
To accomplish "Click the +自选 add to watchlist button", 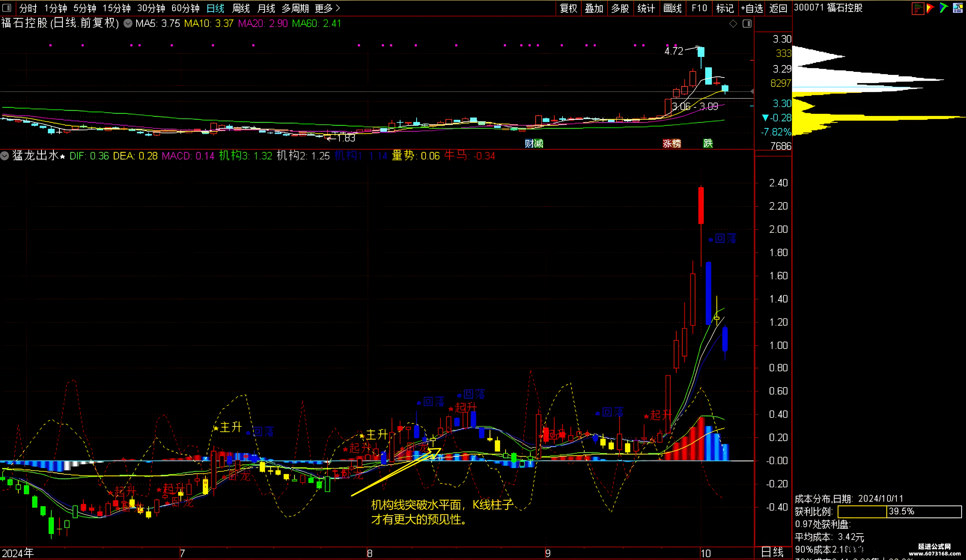I will point(752,8).
